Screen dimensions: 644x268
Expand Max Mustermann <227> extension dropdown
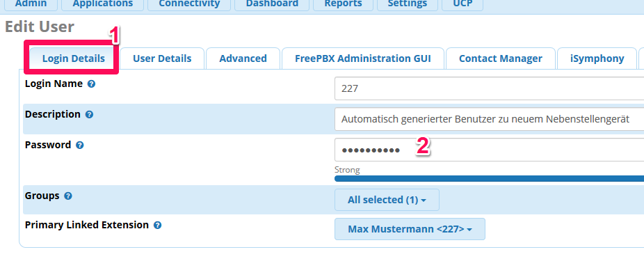pyautogui.click(x=410, y=229)
